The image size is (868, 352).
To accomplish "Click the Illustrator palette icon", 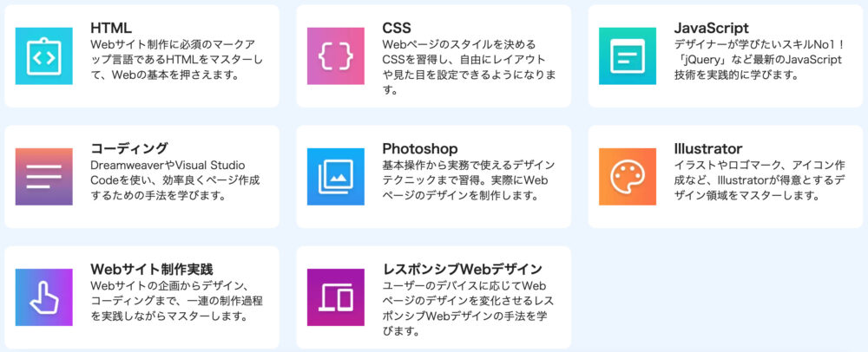I will 628,176.
